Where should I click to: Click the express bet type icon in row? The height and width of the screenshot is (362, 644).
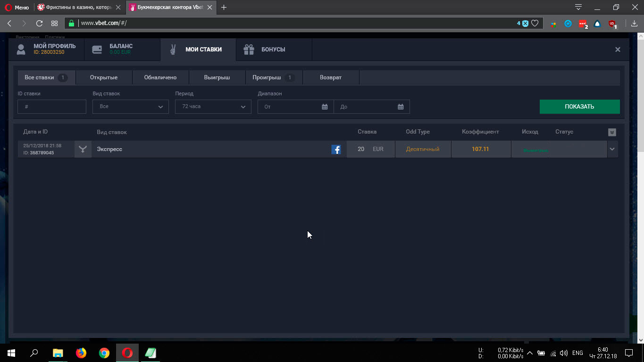tap(83, 149)
